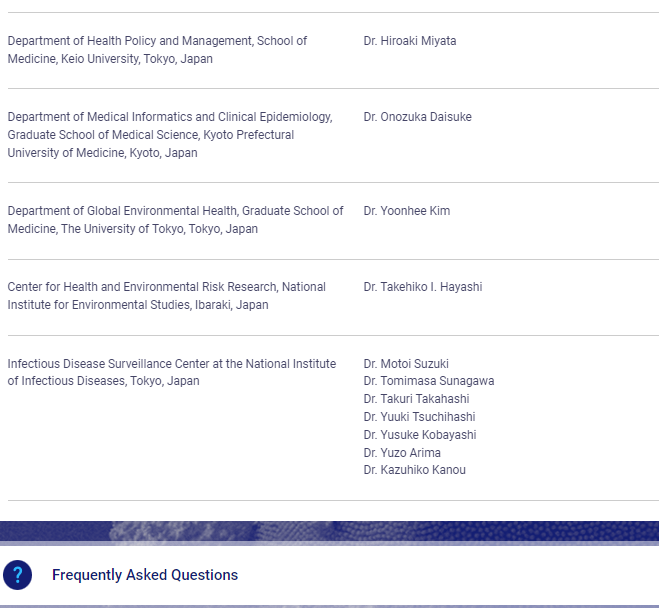Click Department of Medical Informatics and Clinical Epidemiology
The width and height of the screenshot is (659, 608).
point(170,117)
